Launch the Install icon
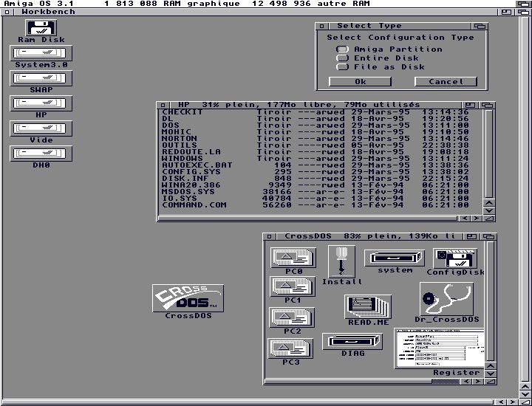This screenshot has width=532, height=406. click(341, 261)
